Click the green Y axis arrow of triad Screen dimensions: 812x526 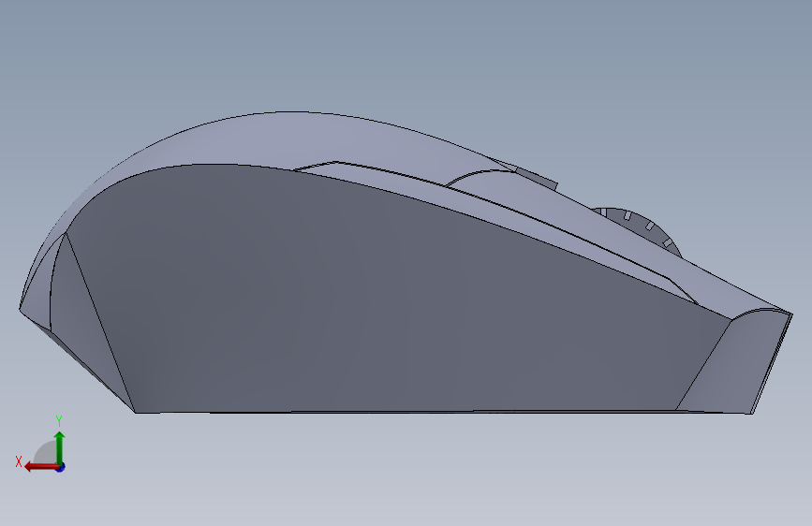coord(60,447)
